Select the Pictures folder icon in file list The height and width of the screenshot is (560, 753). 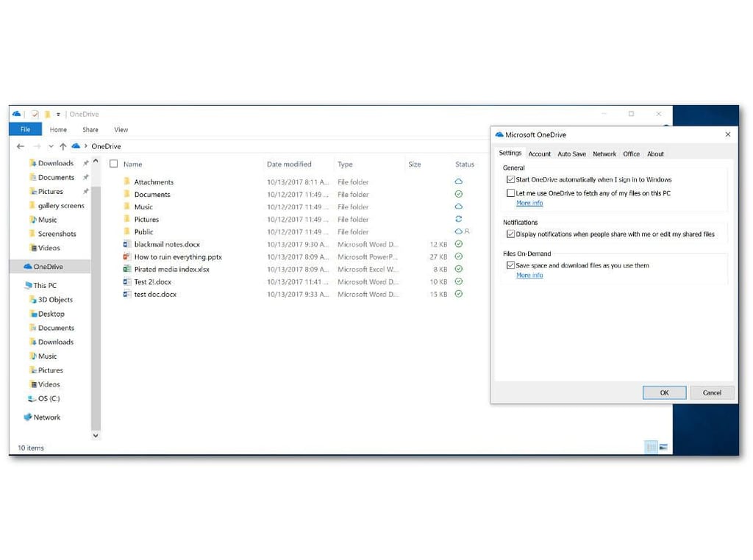[x=126, y=219]
